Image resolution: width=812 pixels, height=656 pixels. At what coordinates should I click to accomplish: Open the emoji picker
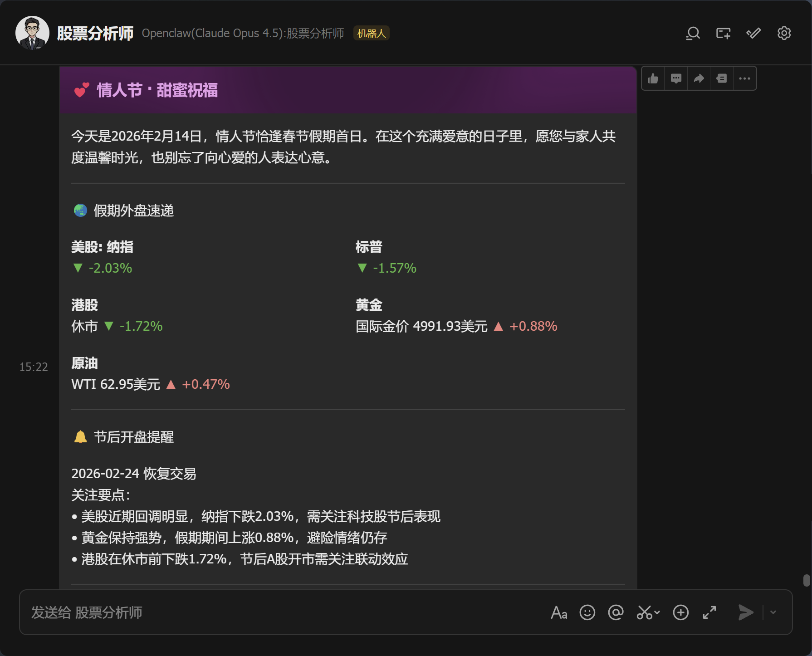click(x=587, y=612)
